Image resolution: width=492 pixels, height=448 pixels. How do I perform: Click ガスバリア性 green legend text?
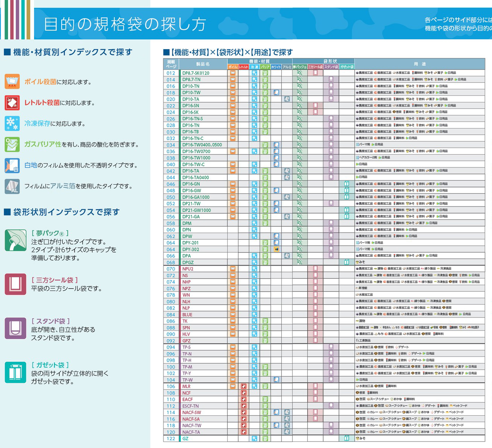coord(43,144)
